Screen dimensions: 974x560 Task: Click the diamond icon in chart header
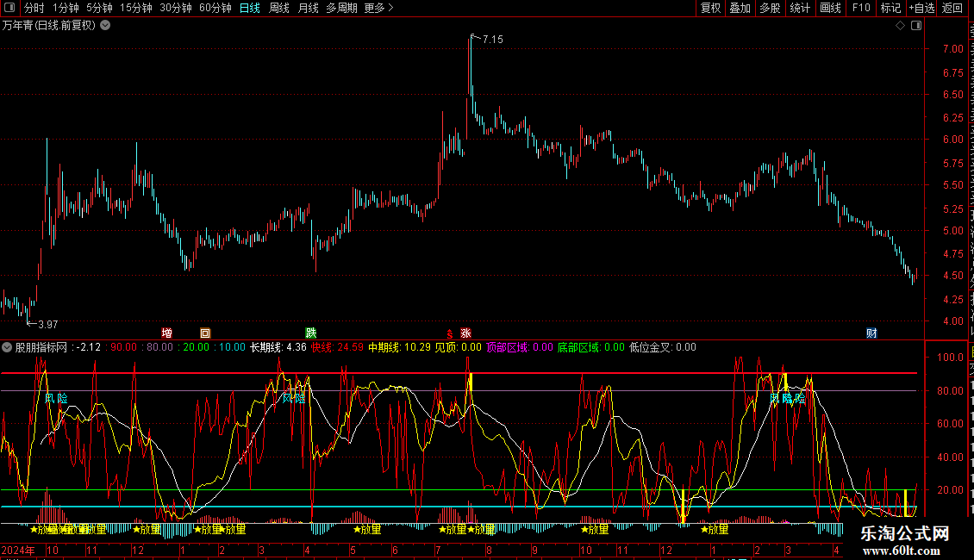900,26
